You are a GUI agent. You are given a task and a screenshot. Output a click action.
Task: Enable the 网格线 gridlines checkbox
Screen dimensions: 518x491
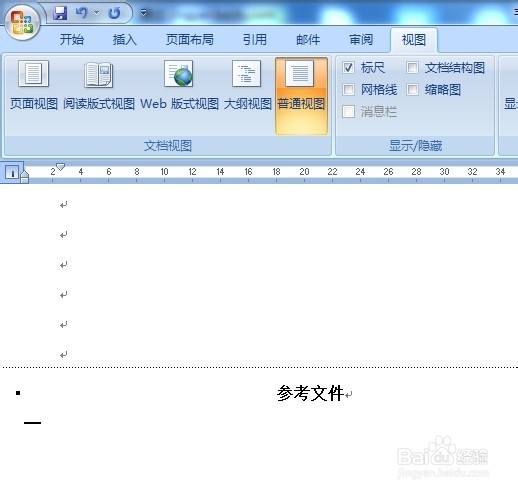348,90
